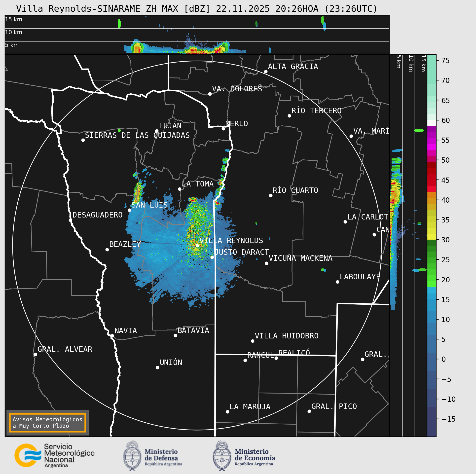This screenshot has width=476, height=474.
Task: Open Avisos Meteorológicos a Muy Corto Plazo
Action: click(x=47, y=423)
